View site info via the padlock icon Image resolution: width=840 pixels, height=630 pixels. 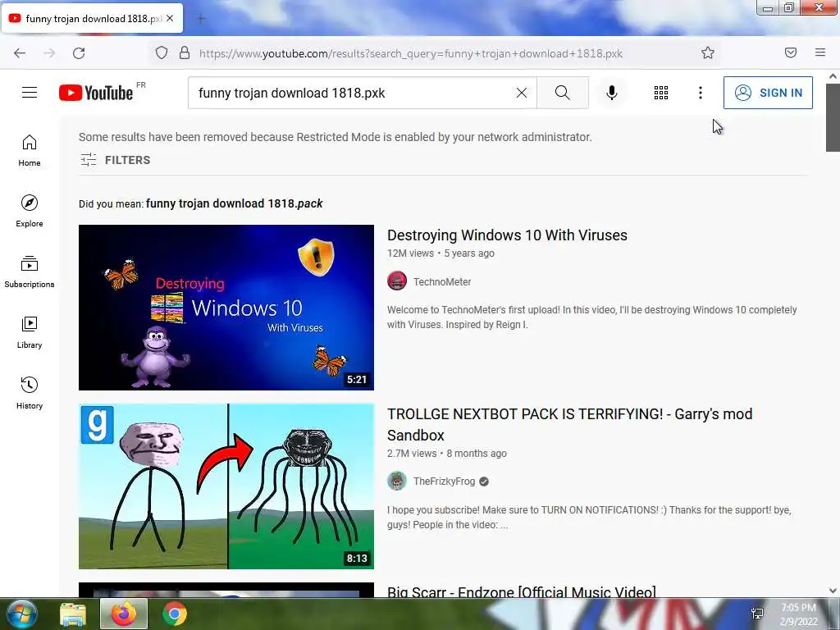coord(185,52)
